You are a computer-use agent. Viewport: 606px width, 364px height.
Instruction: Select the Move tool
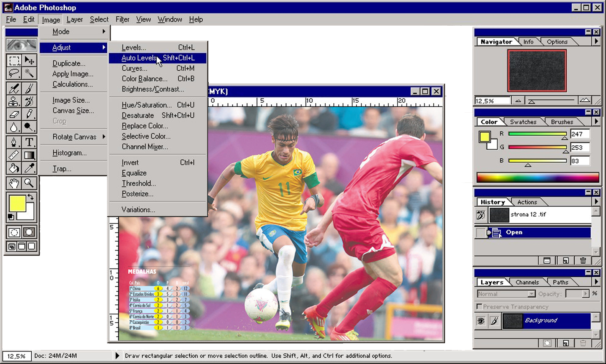point(29,60)
